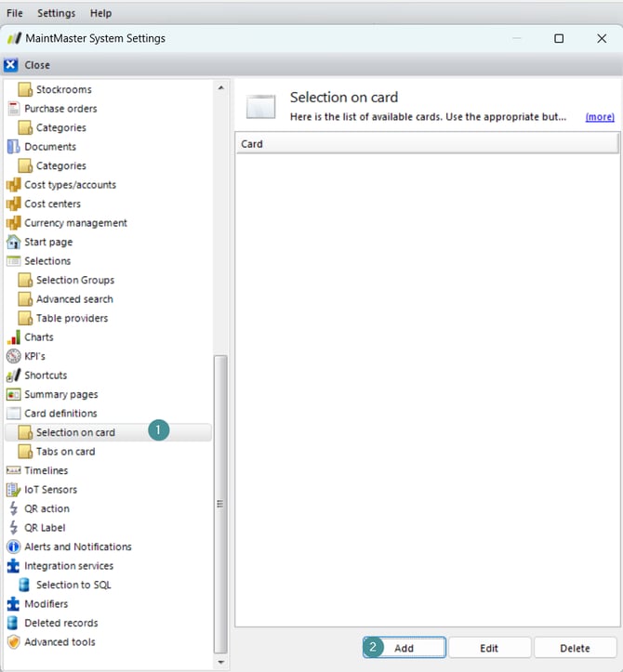The width and height of the screenshot is (623, 672).
Task: Click the KPI's gauge icon
Action: coord(13,356)
